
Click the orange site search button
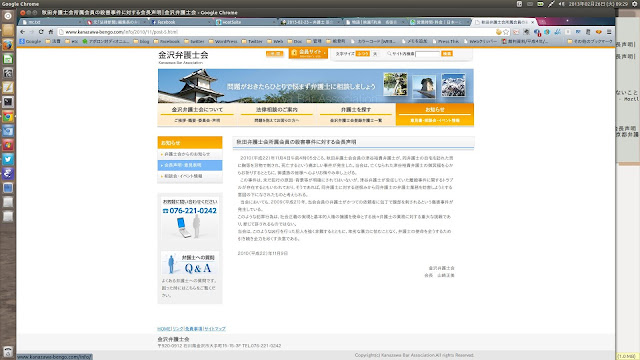click(x=447, y=53)
